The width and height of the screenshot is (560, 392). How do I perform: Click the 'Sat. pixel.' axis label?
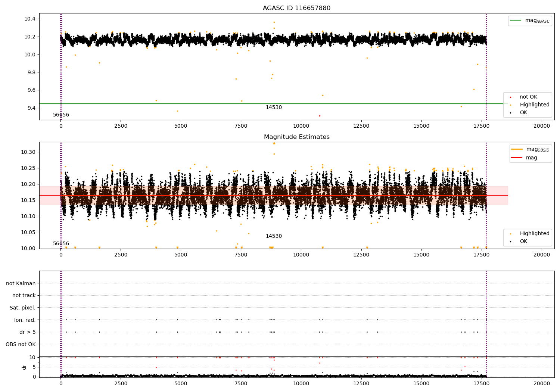(23, 308)
